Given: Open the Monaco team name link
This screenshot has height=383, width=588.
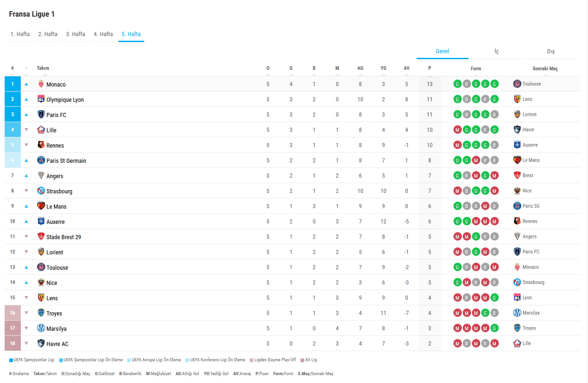Looking at the screenshot, I should tap(56, 85).
